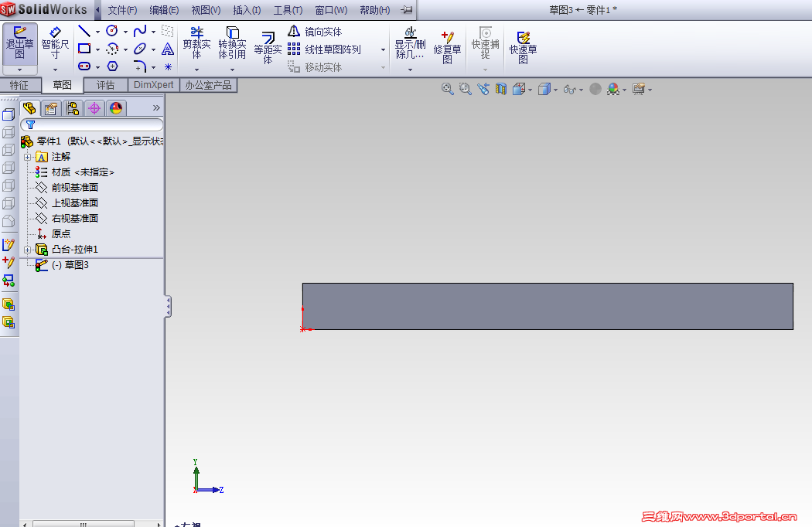
Task: Open the FeatureManager design tree tab
Action: click(29, 107)
